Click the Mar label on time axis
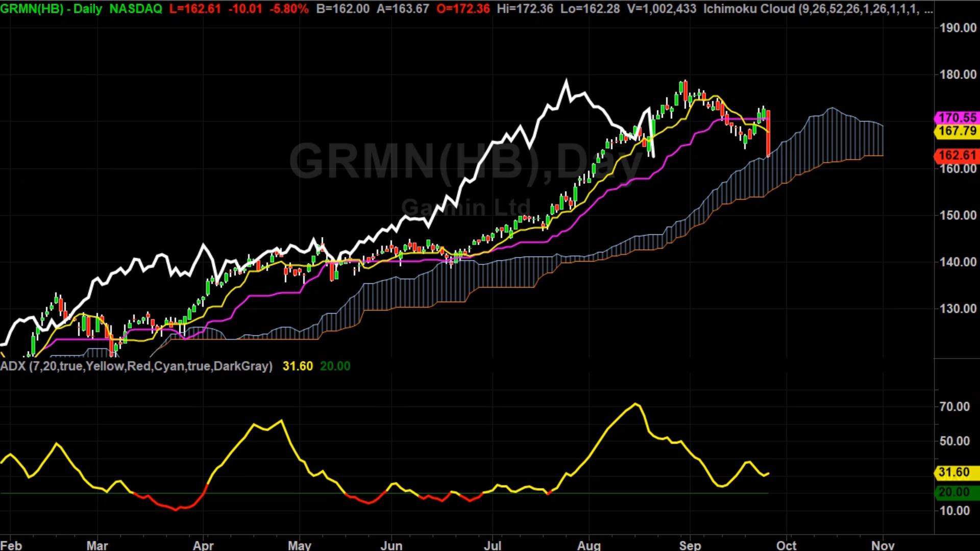 (97, 545)
